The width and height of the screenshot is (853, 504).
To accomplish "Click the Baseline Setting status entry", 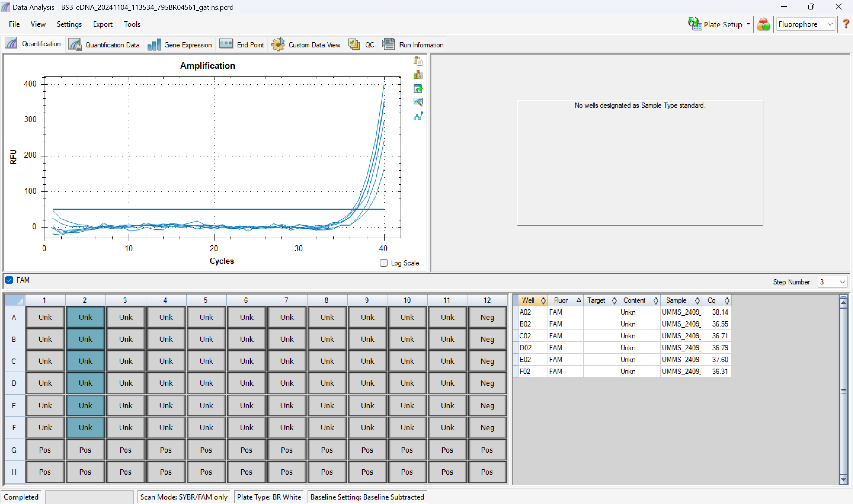I will point(367,497).
